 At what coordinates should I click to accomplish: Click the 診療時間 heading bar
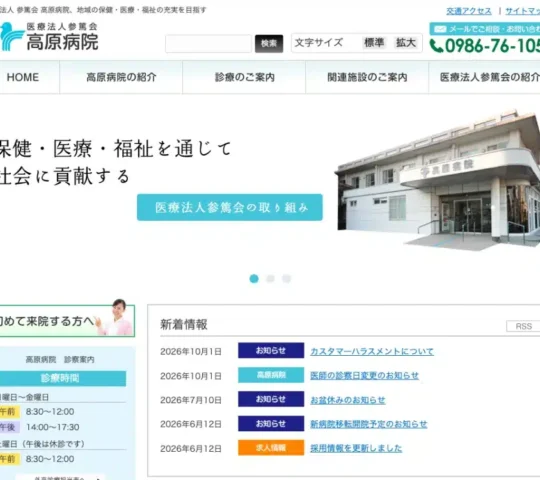[63, 378]
